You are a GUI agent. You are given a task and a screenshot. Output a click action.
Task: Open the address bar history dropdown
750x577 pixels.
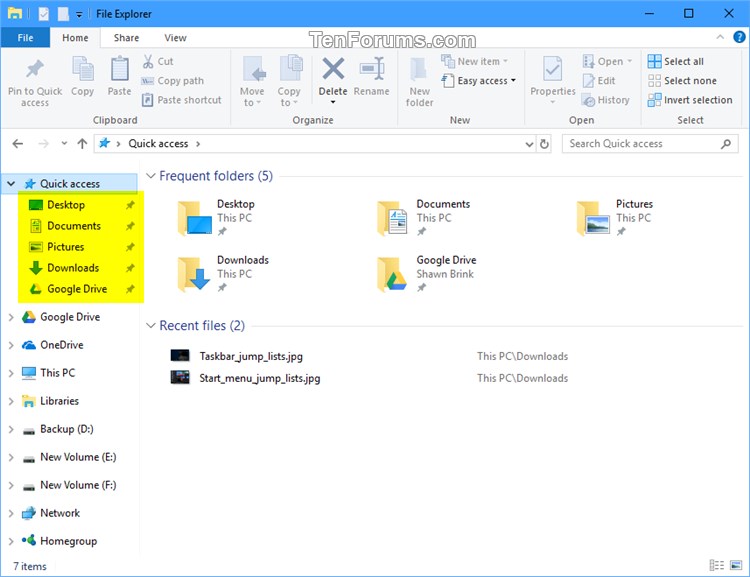pos(529,144)
